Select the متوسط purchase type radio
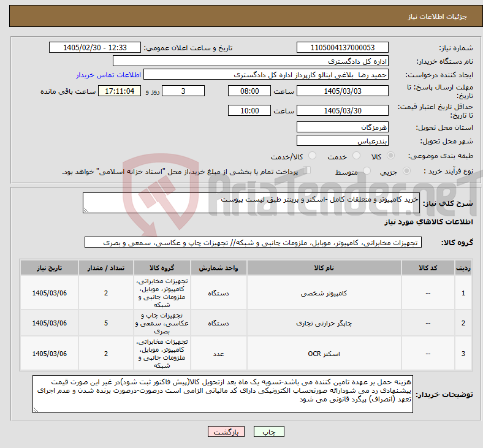Screen dimensions: 483x448 [367, 171]
